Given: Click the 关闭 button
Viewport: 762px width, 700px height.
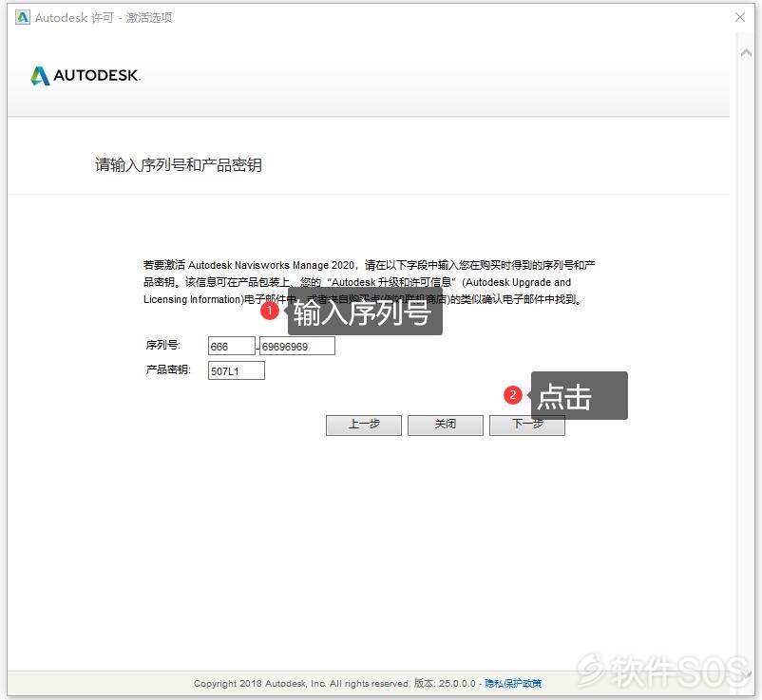Looking at the screenshot, I should point(446,426).
